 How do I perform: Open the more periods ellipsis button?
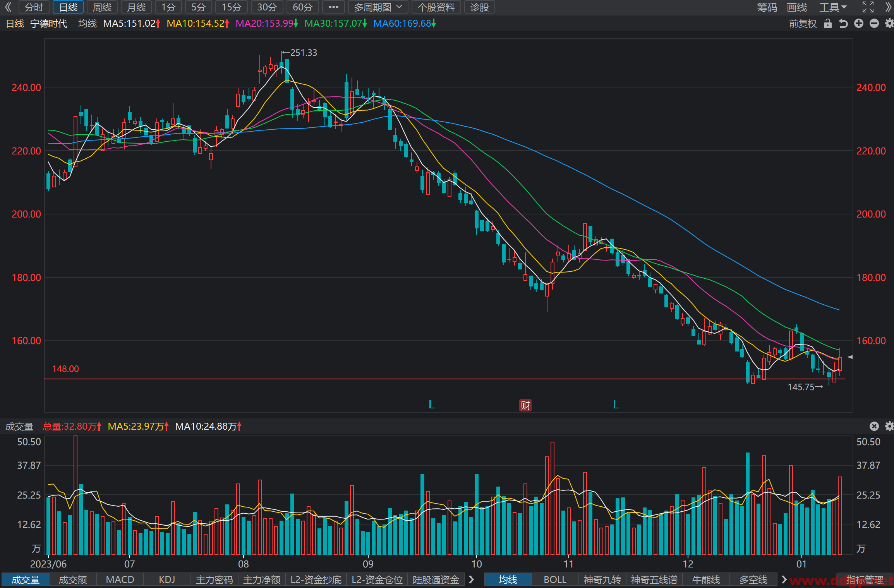pyautogui.click(x=333, y=7)
